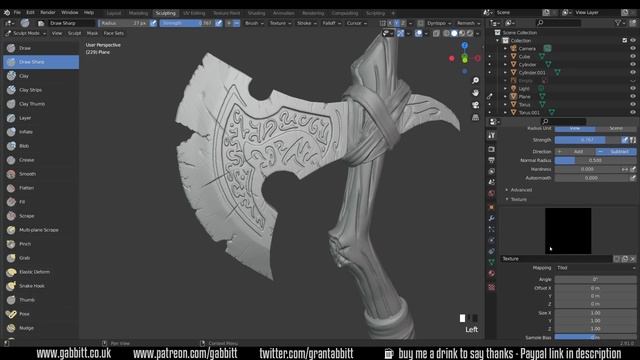The width and height of the screenshot is (640, 360).
Task: Toggle visibility of Cylinder.001 object
Action: tap(633, 73)
